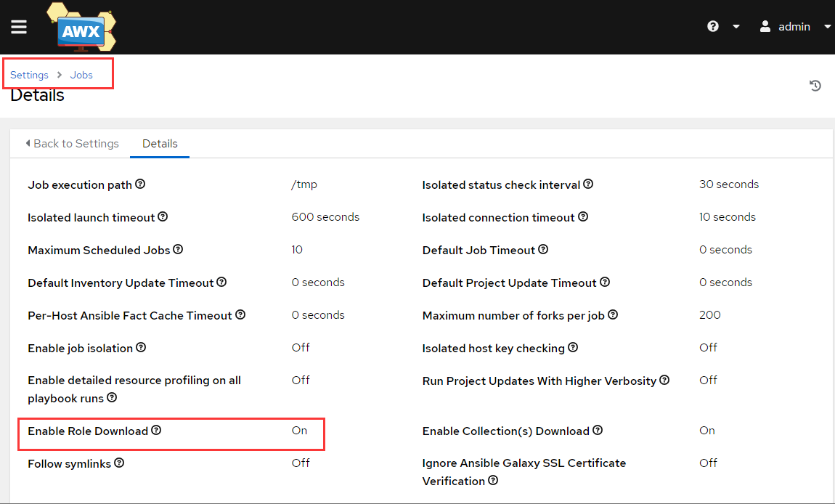Viewport: 835px width, 504px height.
Task: Open the help question mark icon in header
Action: coord(712,26)
